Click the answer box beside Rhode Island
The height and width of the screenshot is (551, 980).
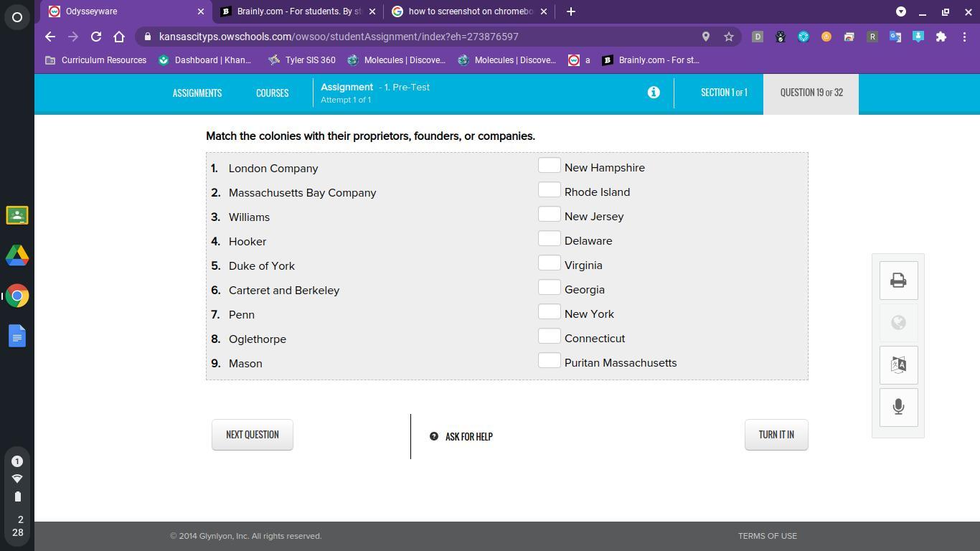coord(550,190)
